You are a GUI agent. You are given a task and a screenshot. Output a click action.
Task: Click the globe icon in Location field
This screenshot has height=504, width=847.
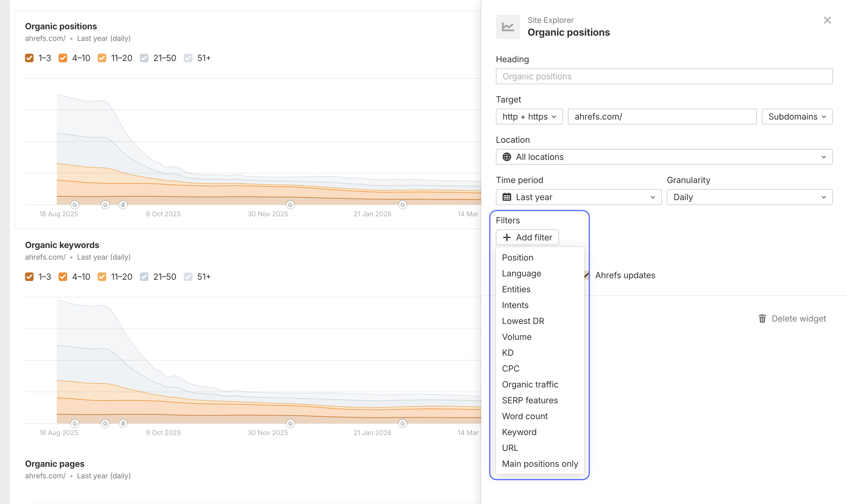point(507,157)
